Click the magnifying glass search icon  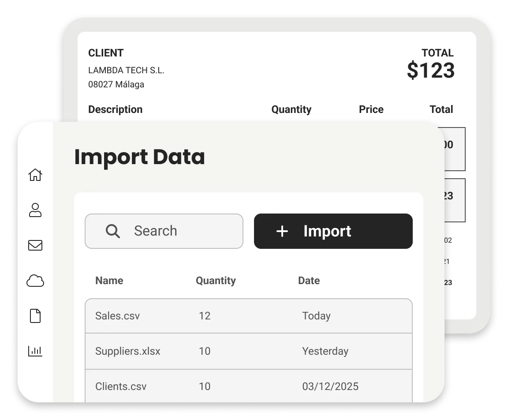(x=113, y=231)
